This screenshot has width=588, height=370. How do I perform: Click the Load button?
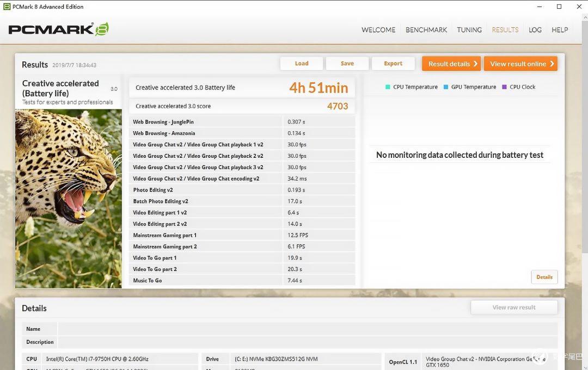tap(302, 64)
